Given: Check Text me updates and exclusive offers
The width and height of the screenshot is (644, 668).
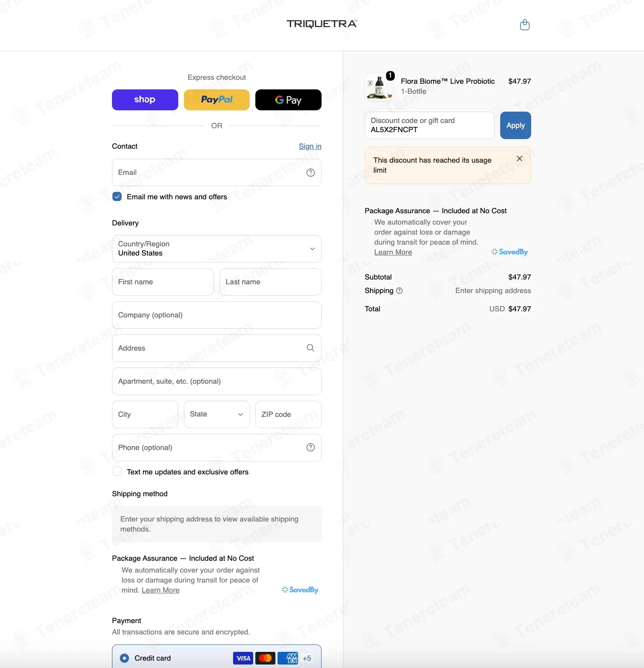Looking at the screenshot, I should [x=117, y=471].
